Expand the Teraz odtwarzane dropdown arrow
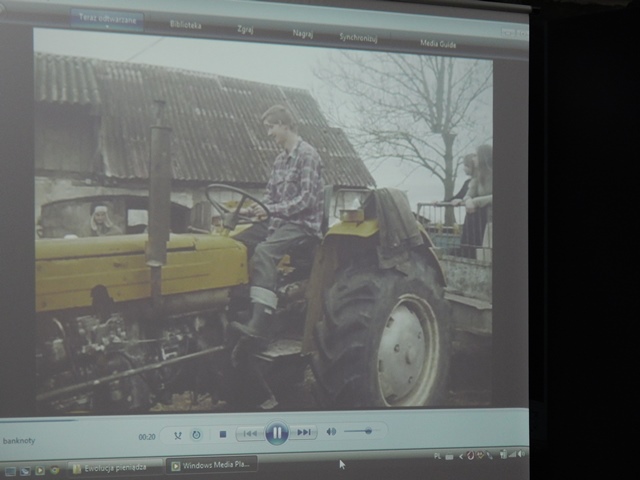 tap(107, 27)
